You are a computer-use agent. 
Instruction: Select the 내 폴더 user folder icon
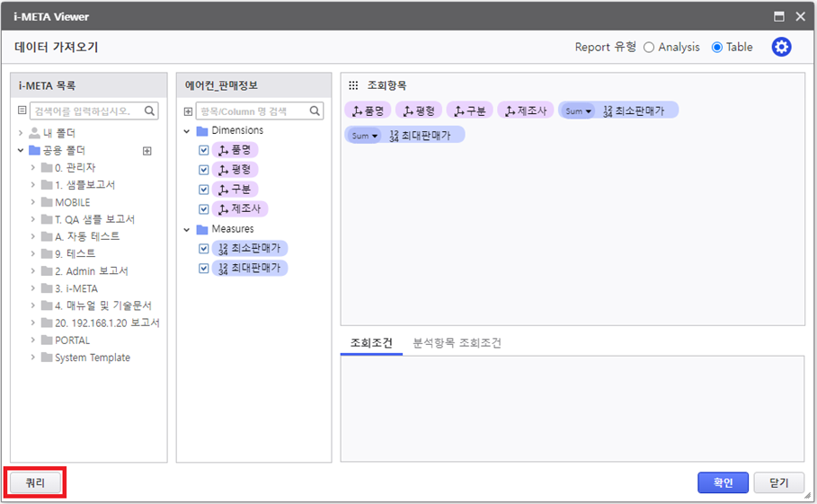(x=35, y=133)
